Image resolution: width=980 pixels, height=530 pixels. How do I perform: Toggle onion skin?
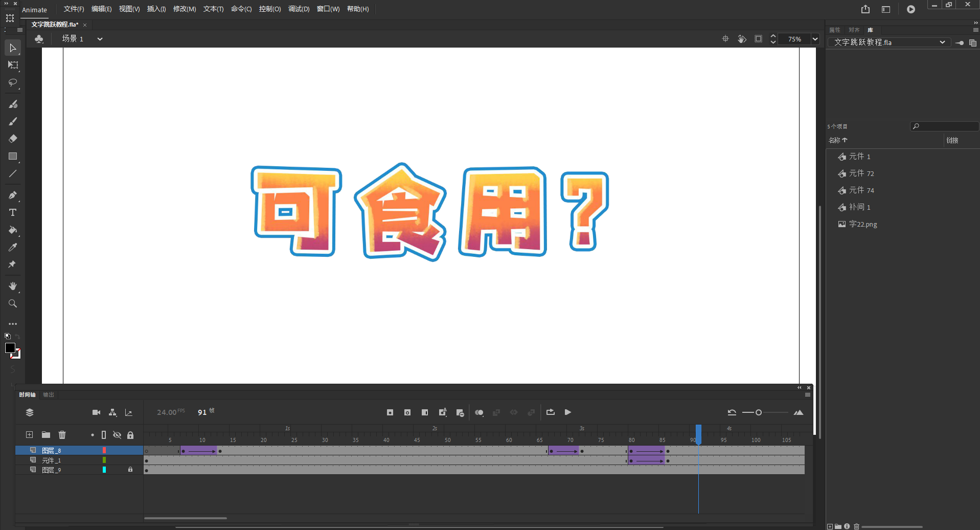click(479, 412)
